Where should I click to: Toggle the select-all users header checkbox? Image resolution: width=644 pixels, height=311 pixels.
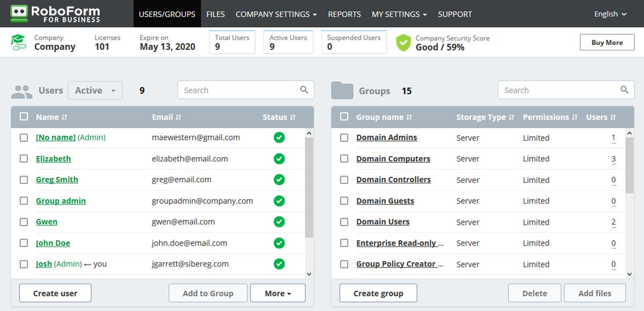tap(24, 117)
